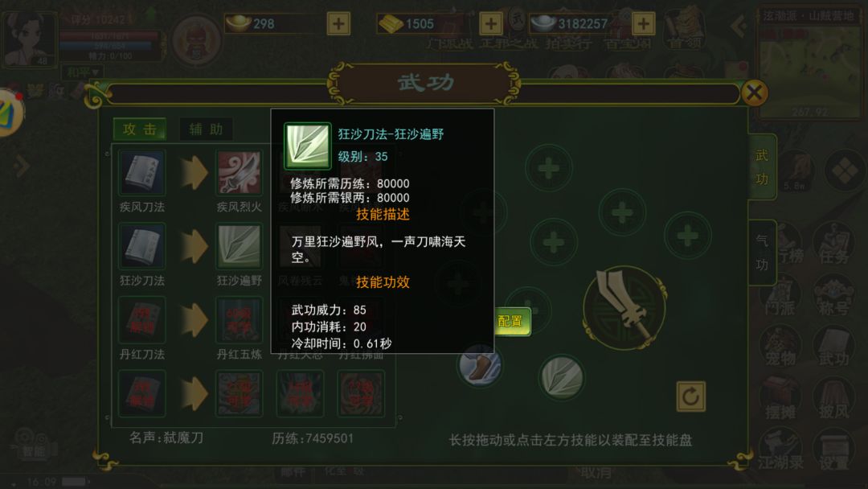
Task: Expand the 和平 mode dropdown
Action: coord(83,72)
